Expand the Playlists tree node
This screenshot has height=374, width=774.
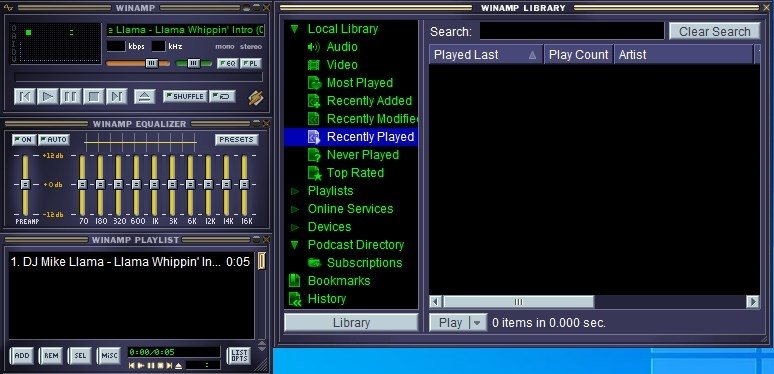(295, 191)
